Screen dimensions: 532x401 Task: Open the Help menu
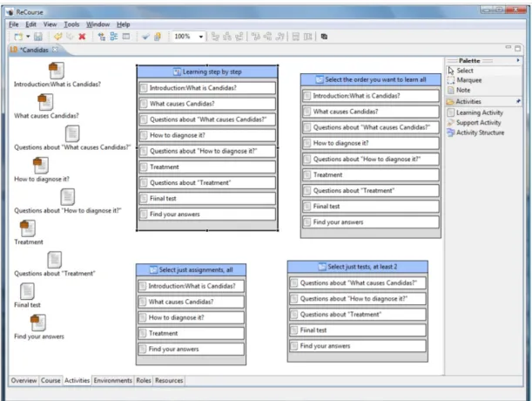(x=124, y=24)
